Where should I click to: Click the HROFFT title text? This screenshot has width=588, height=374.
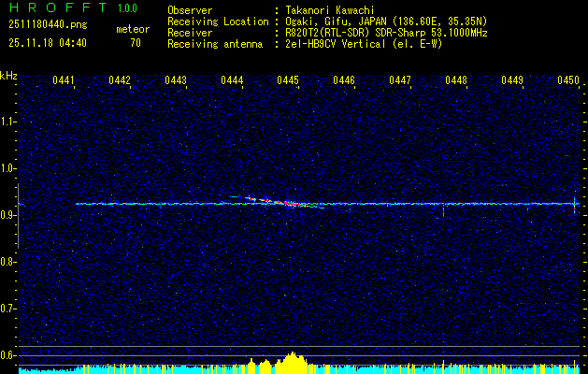(x=52, y=9)
